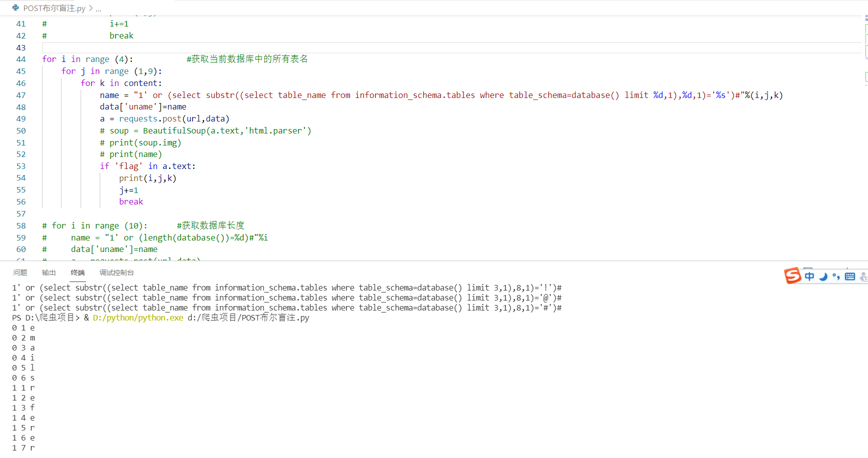Expand the breadcrumb ellipsis after the file name

(x=99, y=8)
